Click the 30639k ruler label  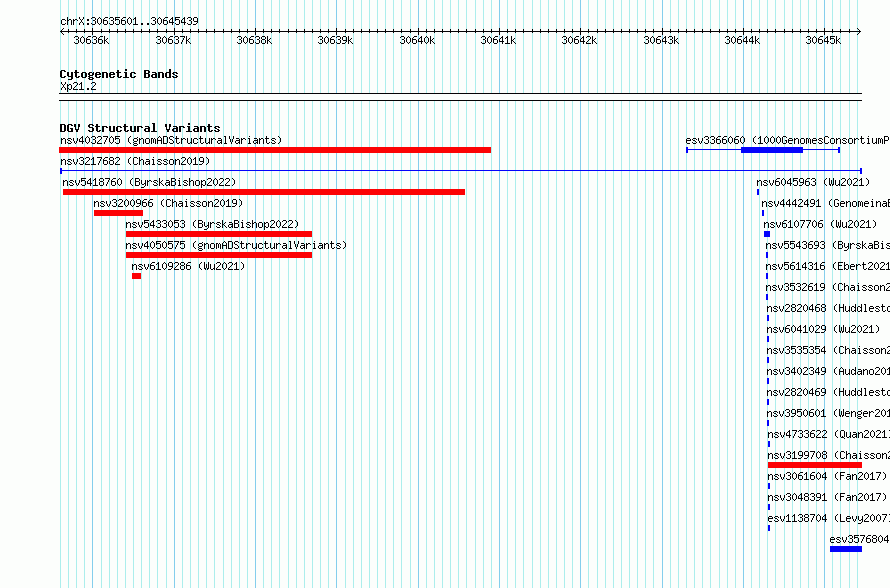tap(335, 40)
